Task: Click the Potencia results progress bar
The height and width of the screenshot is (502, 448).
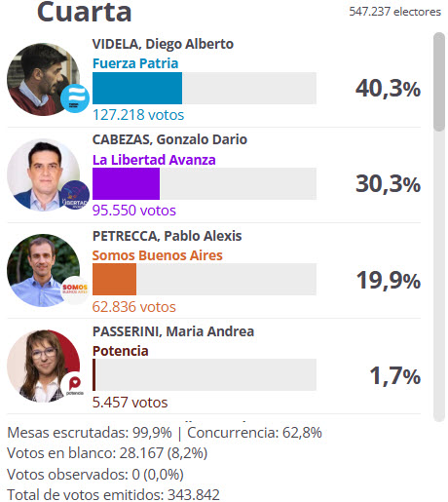Action: coord(205,374)
